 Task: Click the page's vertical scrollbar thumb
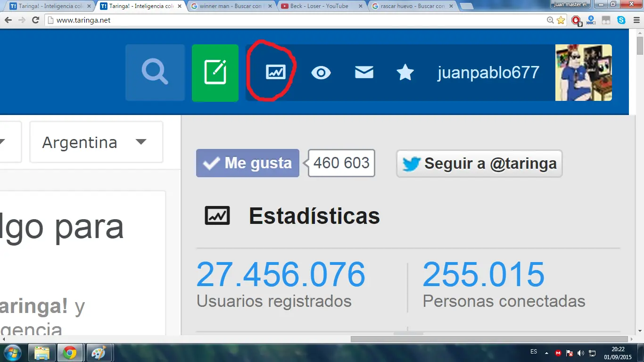click(x=640, y=46)
